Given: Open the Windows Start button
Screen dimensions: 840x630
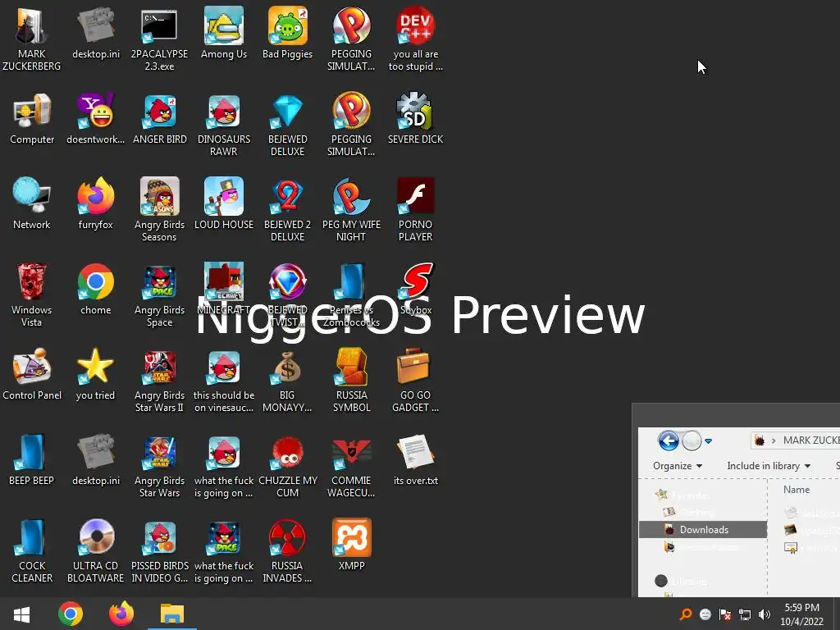Looking at the screenshot, I should click(x=21, y=614).
